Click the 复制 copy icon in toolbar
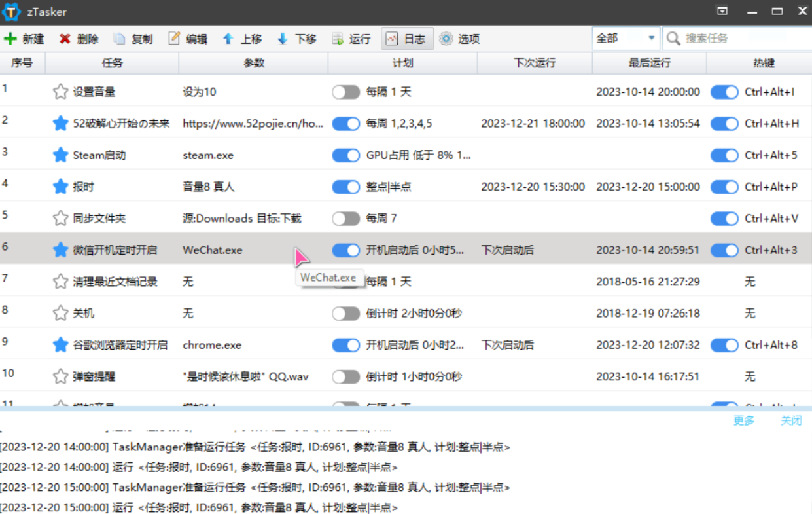This screenshot has width=812, height=514. coord(119,39)
